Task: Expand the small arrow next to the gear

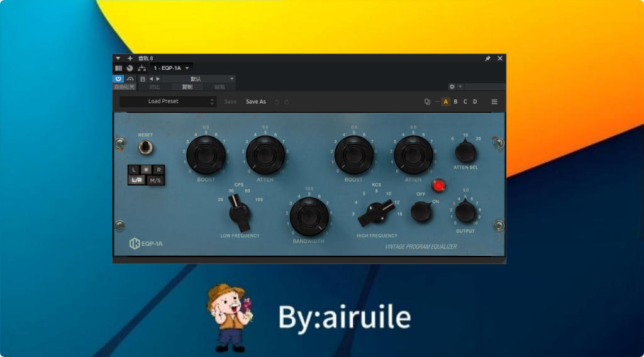Action: [460, 87]
